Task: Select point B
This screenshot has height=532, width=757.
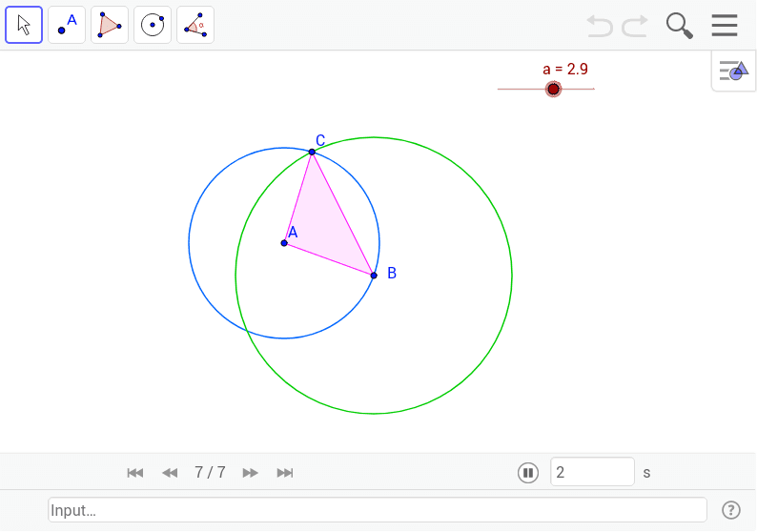Action: [x=374, y=276]
